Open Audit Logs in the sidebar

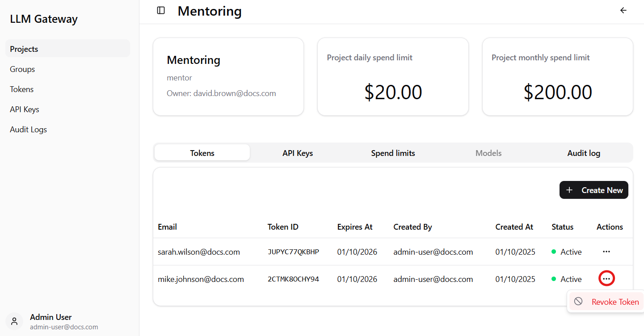tap(28, 130)
